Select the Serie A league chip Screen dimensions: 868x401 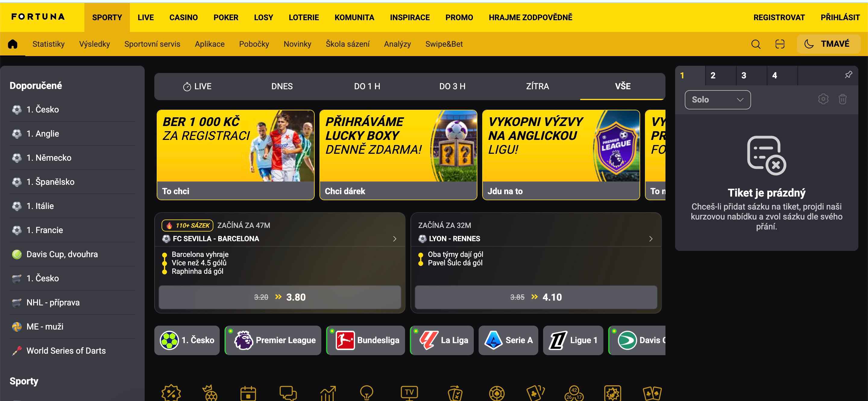tap(508, 340)
